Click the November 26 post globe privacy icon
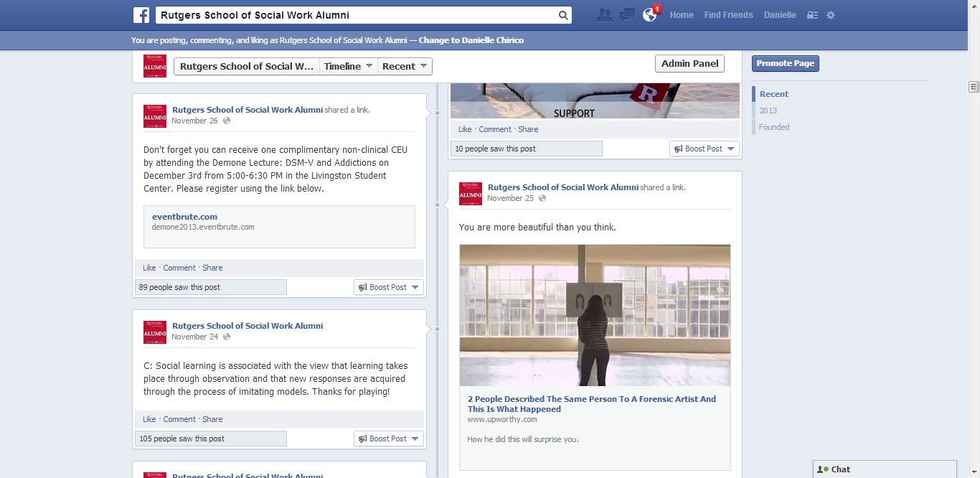The width and height of the screenshot is (980, 478). pyautogui.click(x=227, y=121)
